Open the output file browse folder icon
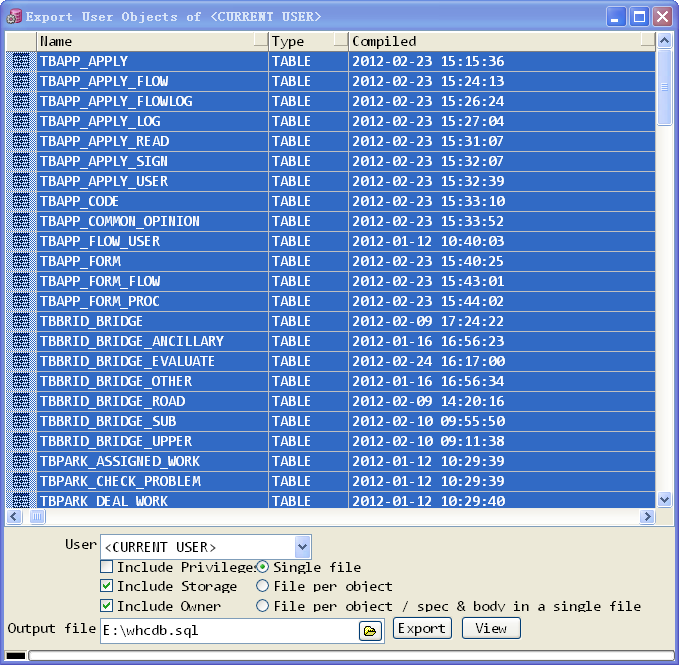The width and height of the screenshot is (679, 665). (370, 631)
